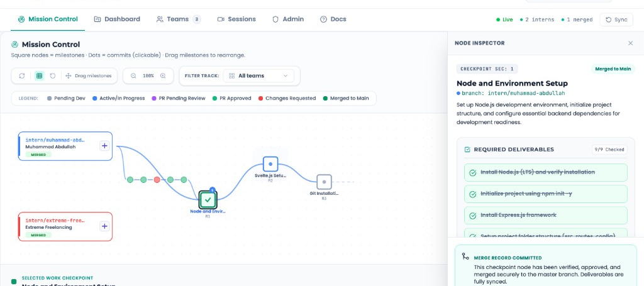Toggle Install Express.js framework deliverable checkbox
This screenshot has height=286, width=644.
[x=473, y=215]
